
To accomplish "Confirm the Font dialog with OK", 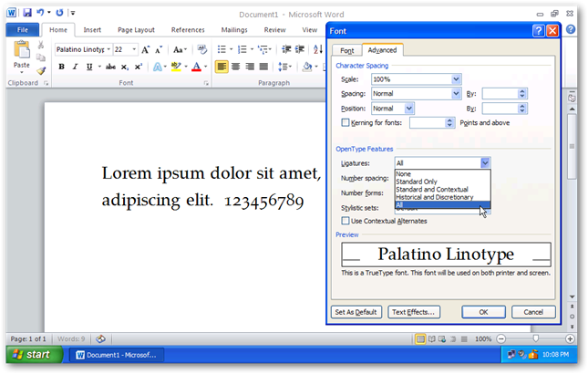I will pos(483,312).
